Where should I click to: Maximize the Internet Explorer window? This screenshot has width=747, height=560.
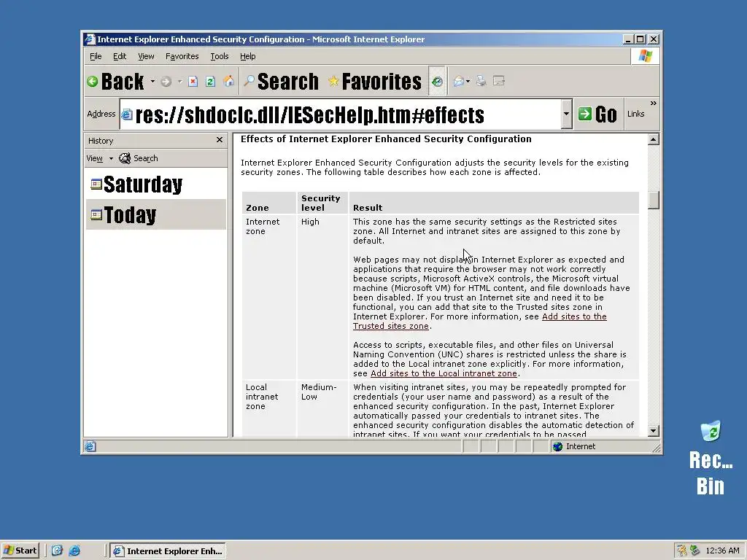[x=640, y=39]
